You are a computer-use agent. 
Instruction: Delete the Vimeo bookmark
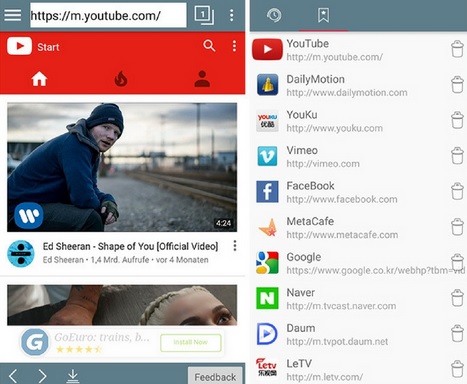click(457, 156)
